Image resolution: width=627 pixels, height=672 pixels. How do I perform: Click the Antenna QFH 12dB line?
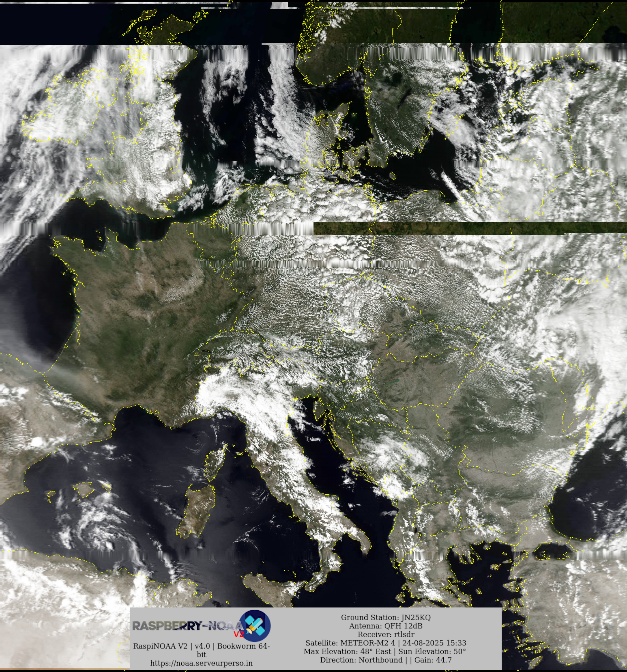coord(386,626)
